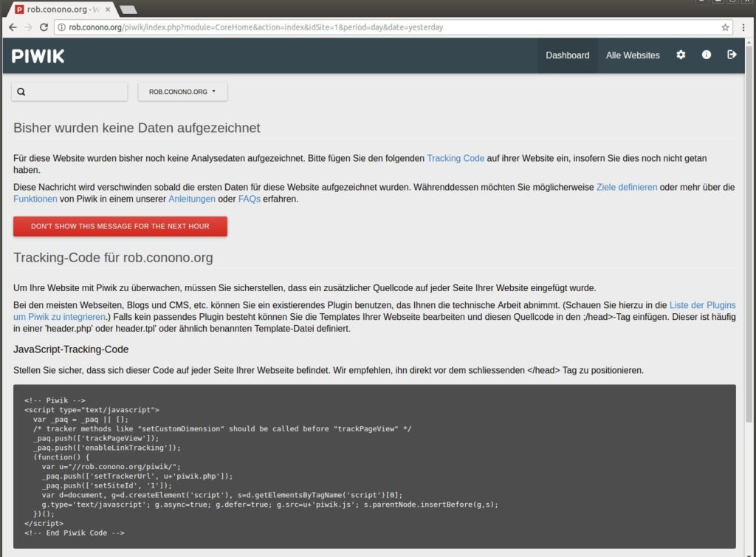756x557 pixels.
Task: Open the Anleitungen link
Action: (x=191, y=199)
